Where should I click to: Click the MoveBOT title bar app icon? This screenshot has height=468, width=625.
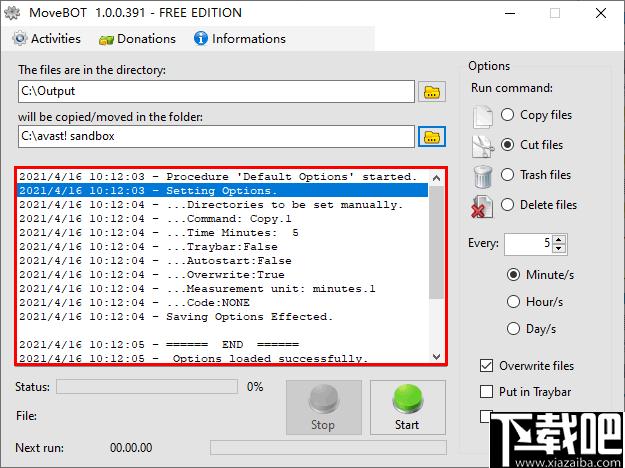pyautogui.click(x=12, y=13)
